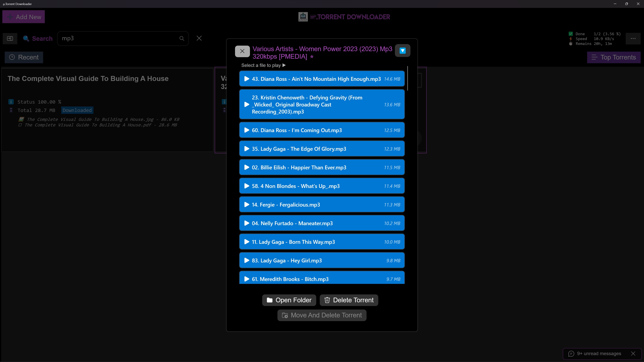Viewport: 644px width, 362px height.
Task: Dismiss the unread messages notification
Action: click(x=633, y=353)
